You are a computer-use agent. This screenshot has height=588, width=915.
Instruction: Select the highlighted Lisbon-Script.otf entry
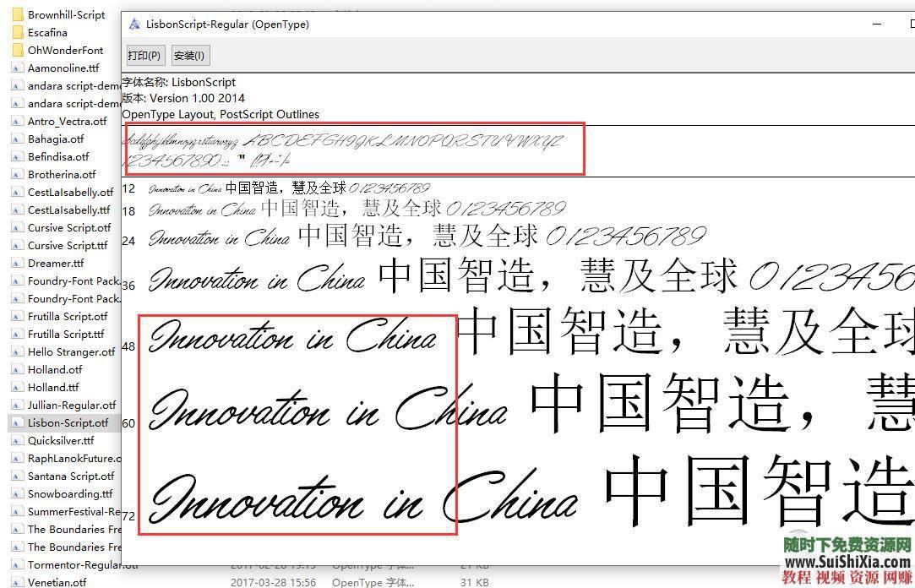point(61,422)
